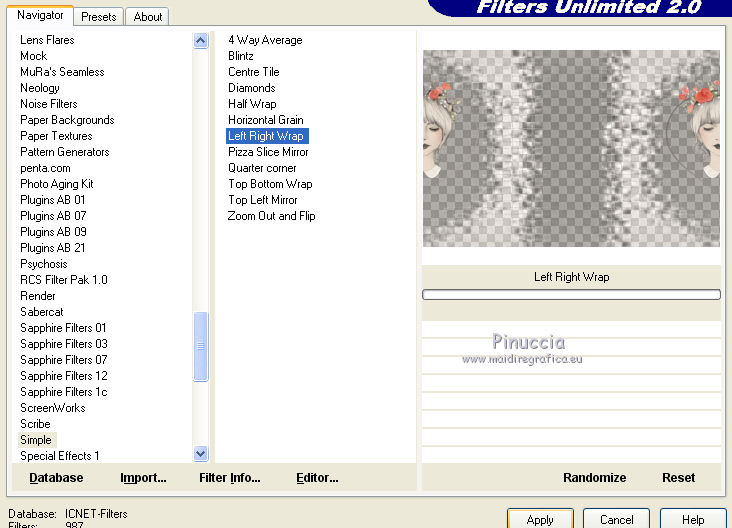Select Sapphire Filters 01 category
Image resolution: width=732 pixels, height=528 pixels.
pyautogui.click(x=63, y=328)
